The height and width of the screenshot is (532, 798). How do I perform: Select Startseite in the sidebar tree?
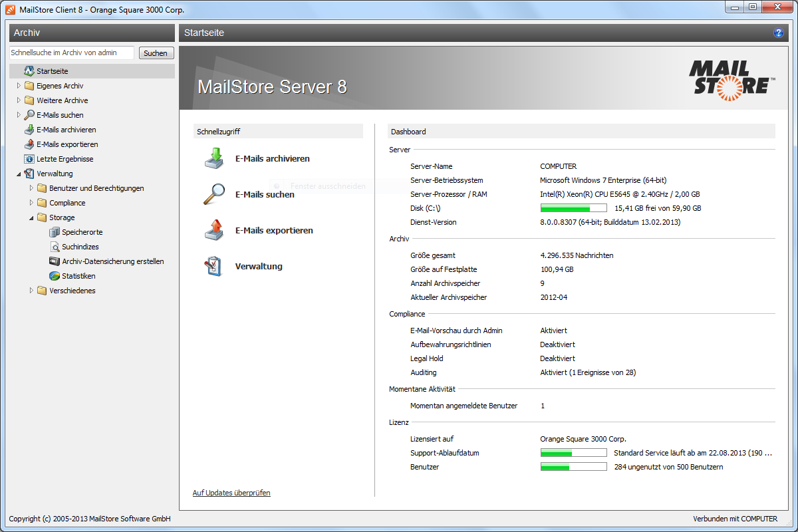[x=52, y=71]
